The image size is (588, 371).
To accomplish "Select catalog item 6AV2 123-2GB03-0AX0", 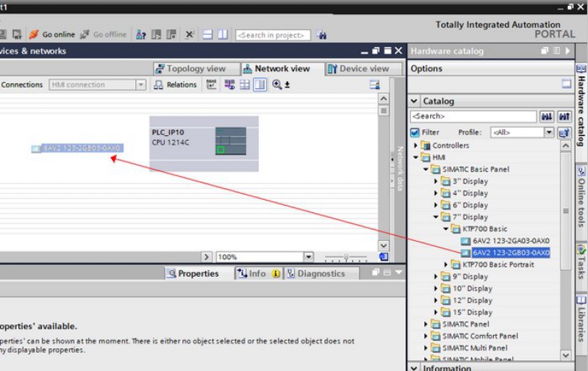I will tap(505, 253).
